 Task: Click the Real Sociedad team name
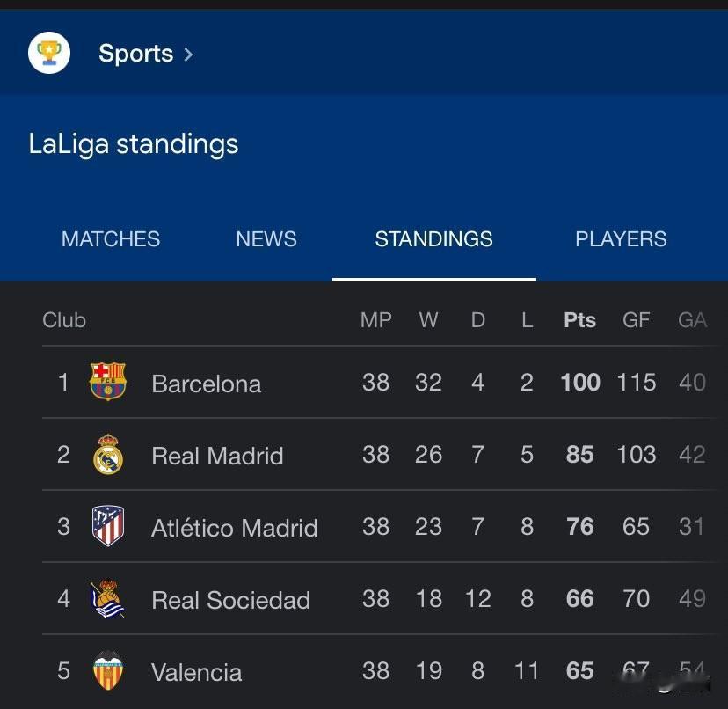[x=230, y=600]
